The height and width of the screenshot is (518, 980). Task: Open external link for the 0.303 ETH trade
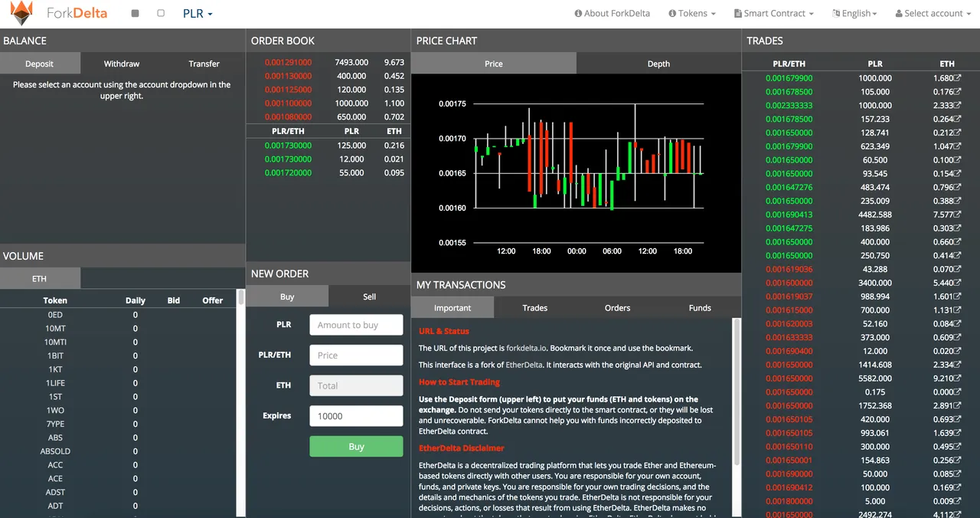[958, 228]
